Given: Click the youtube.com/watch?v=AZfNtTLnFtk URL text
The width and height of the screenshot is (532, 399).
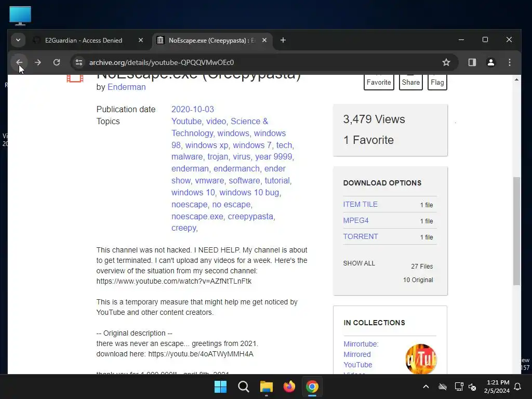Looking at the screenshot, I should tap(174, 281).
